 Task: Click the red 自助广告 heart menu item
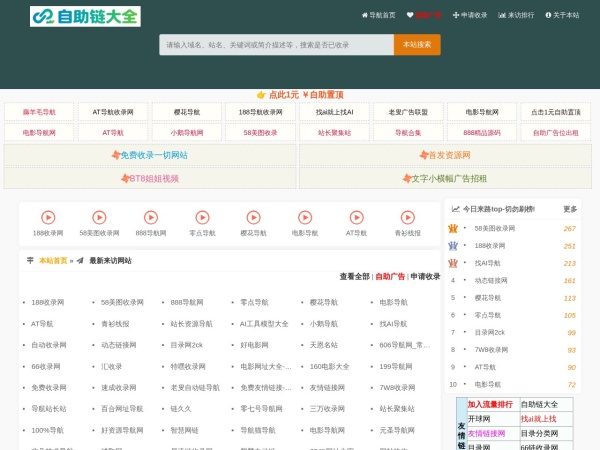(x=424, y=15)
